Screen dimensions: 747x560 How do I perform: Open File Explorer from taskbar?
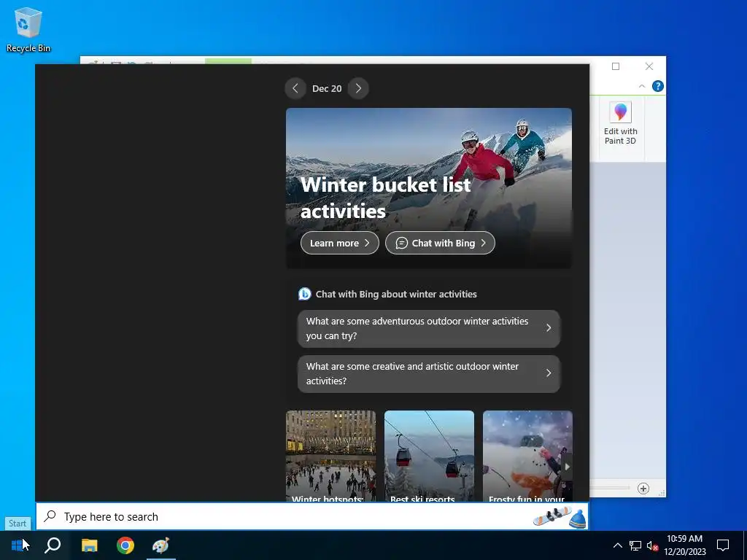click(89, 545)
